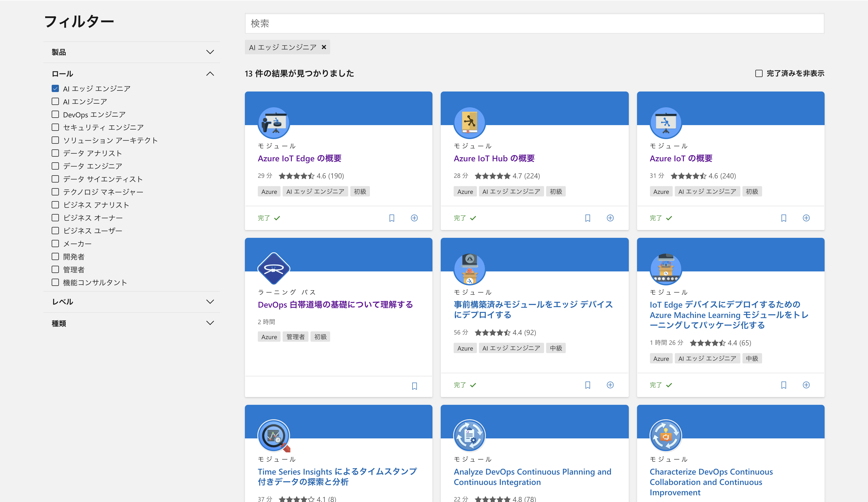Click the DevOps 白帯道場 diamond badge icon

274,269
